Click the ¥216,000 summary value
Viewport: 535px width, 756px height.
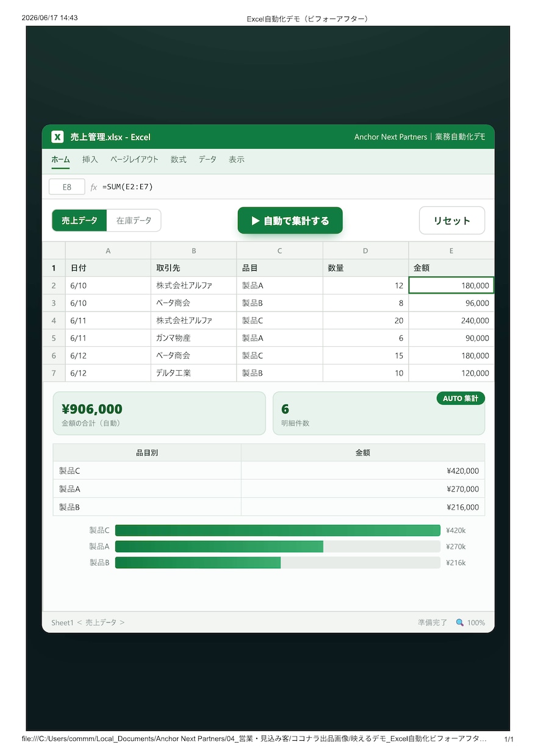coord(462,507)
